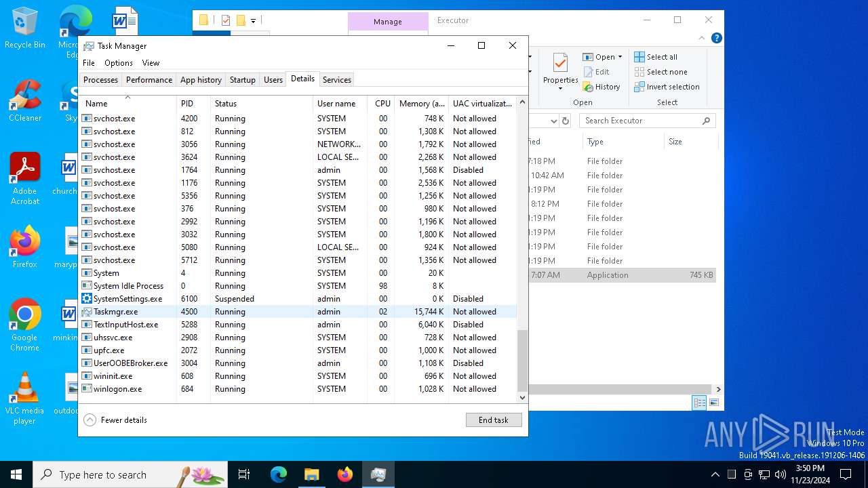This screenshot has width=868, height=488.
Task: Sort processes by Status column
Action: pos(262,104)
